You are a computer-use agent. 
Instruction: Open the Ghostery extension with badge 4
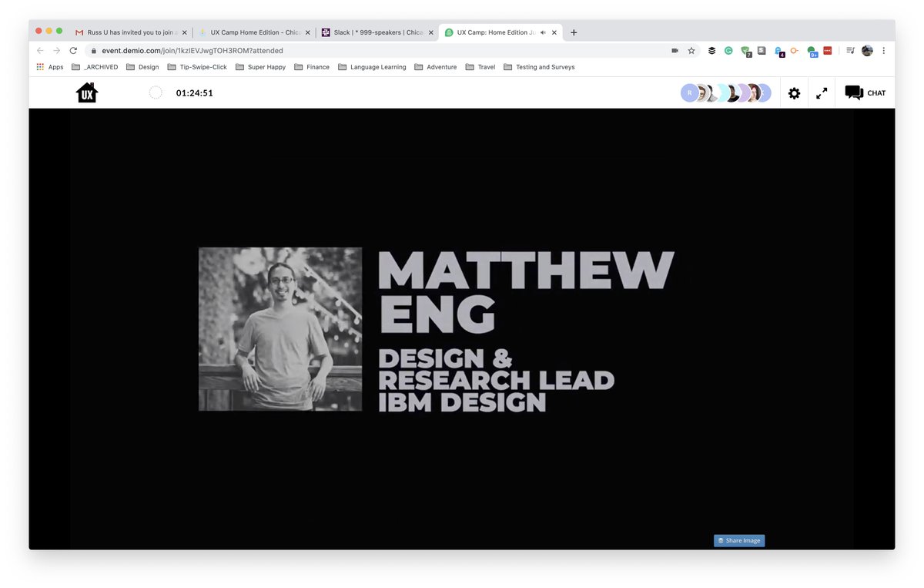click(778, 52)
